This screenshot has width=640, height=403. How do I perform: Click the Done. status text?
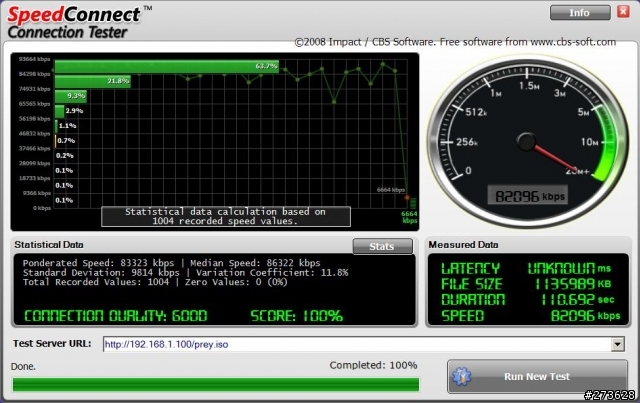click(23, 367)
